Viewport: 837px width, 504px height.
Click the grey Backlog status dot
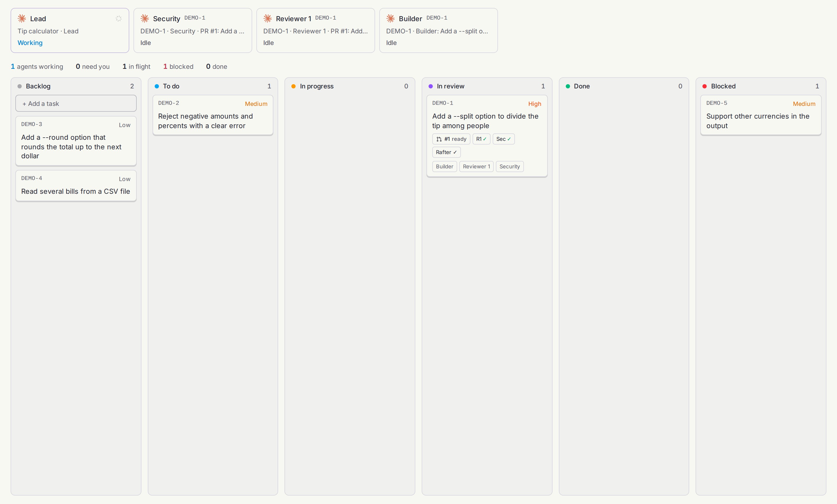[20, 86]
